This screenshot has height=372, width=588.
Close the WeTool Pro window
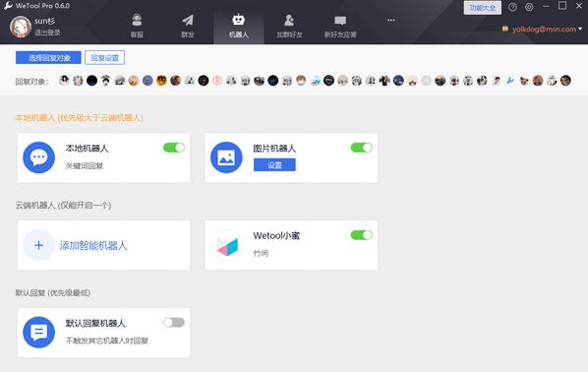coord(579,6)
